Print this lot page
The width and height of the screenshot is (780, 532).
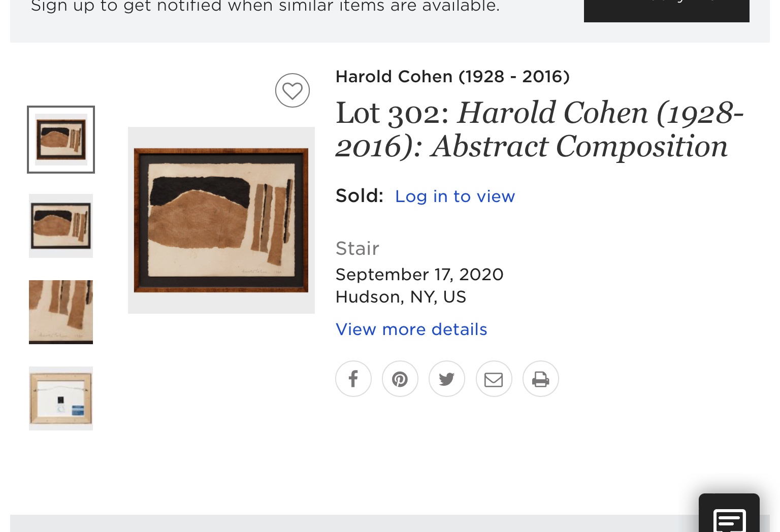(x=540, y=379)
